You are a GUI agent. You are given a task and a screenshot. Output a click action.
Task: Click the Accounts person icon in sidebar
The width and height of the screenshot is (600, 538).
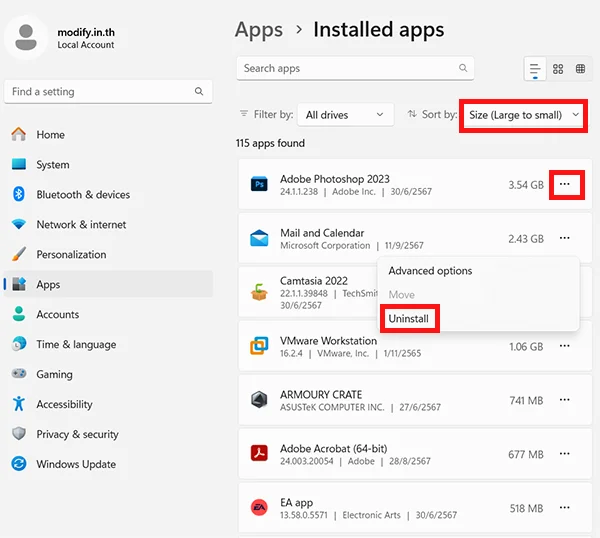[19, 313]
